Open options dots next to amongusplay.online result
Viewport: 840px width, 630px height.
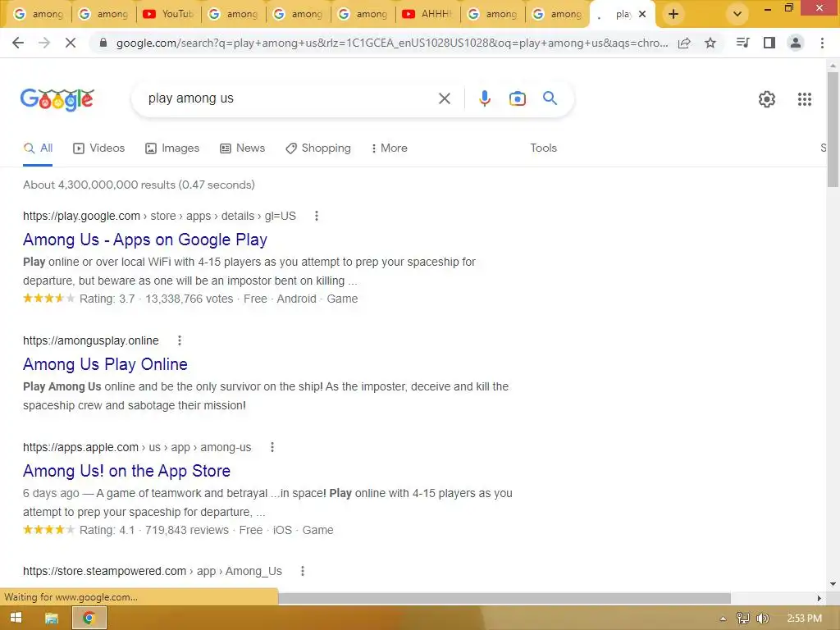tap(180, 340)
